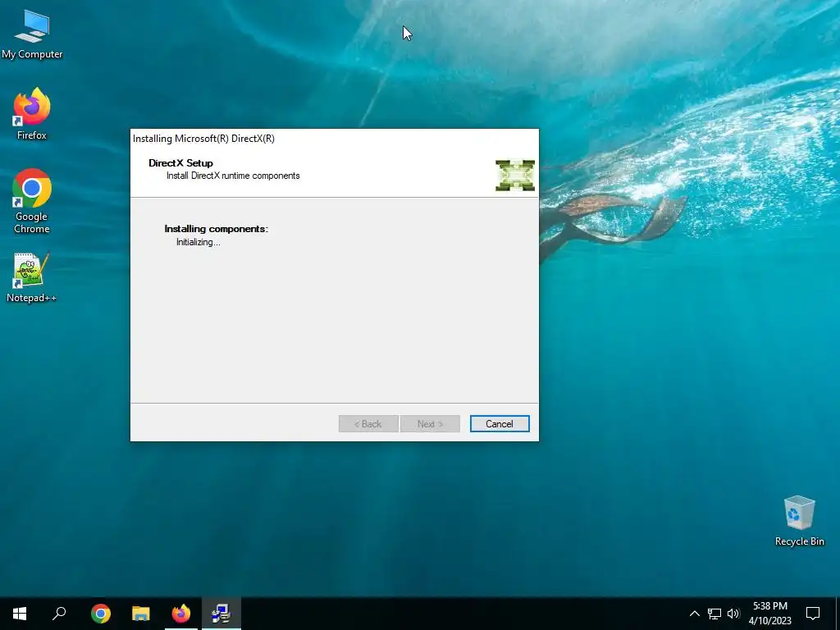Launch Firefox from desktop shortcut
The image size is (840, 630).
32,114
